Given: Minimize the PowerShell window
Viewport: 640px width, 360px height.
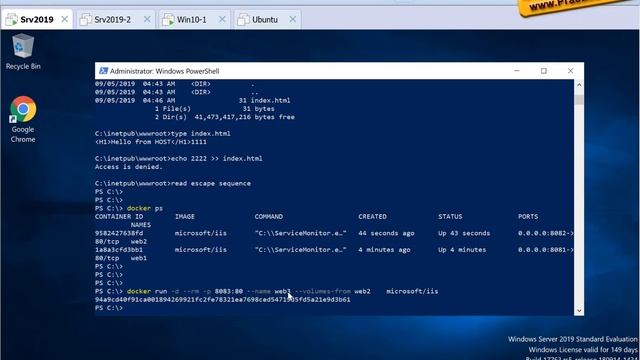Looking at the screenshot, I should [x=517, y=71].
